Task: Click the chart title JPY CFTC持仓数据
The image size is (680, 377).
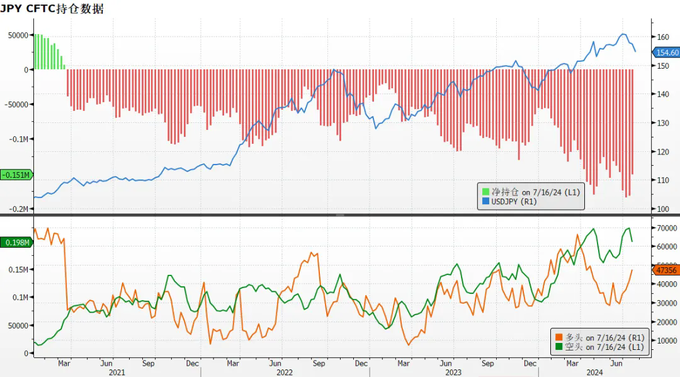Action: (52, 8)
